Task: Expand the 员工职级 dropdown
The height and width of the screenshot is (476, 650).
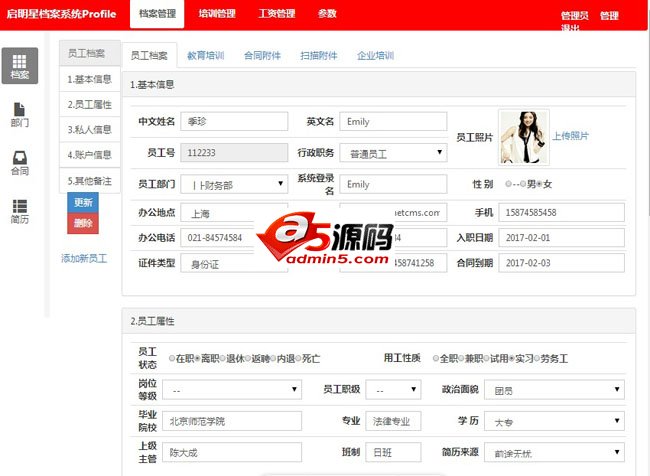Action: pos(393,389)
